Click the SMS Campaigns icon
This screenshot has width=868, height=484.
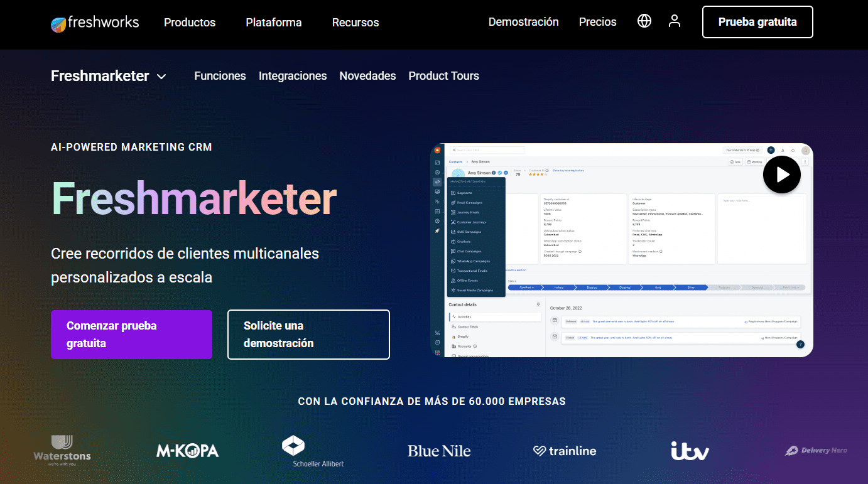[453, 232]
